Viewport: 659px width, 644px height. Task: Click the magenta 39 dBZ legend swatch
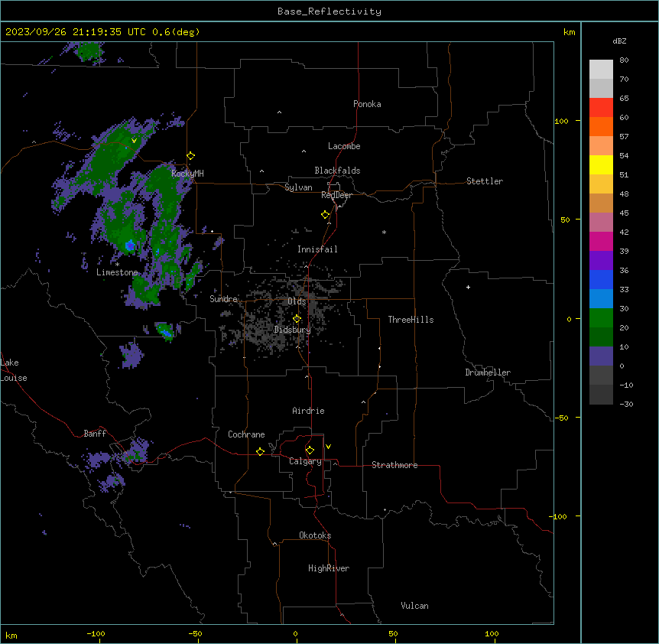point(601,241)
